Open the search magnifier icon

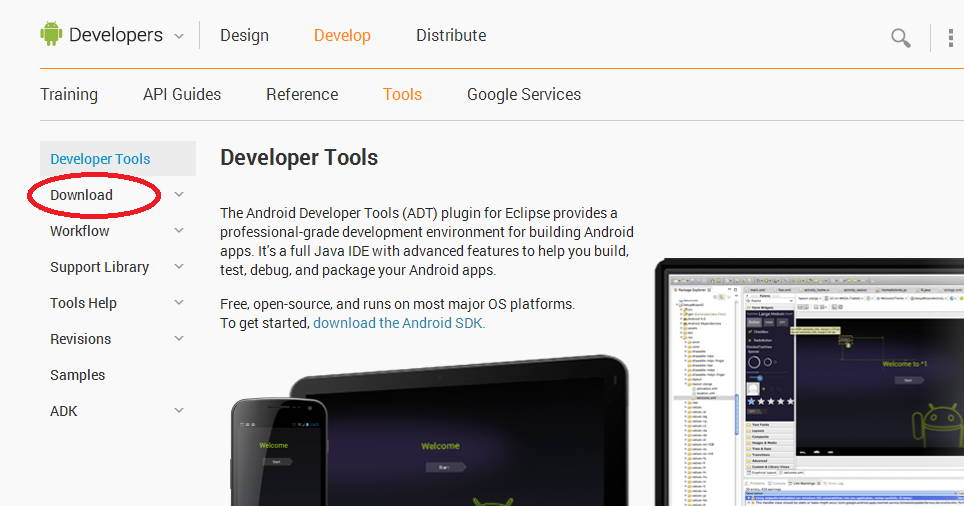pos(901,38)
